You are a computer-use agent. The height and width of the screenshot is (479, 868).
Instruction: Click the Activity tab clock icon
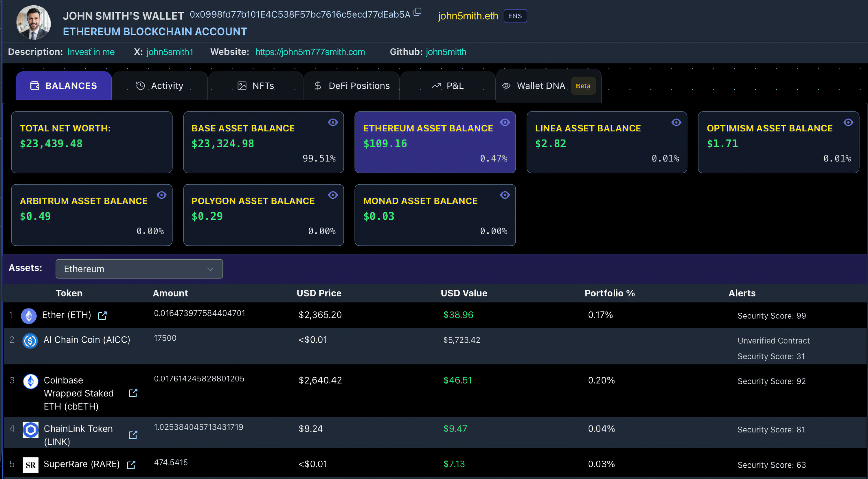[x=141, y=86]
